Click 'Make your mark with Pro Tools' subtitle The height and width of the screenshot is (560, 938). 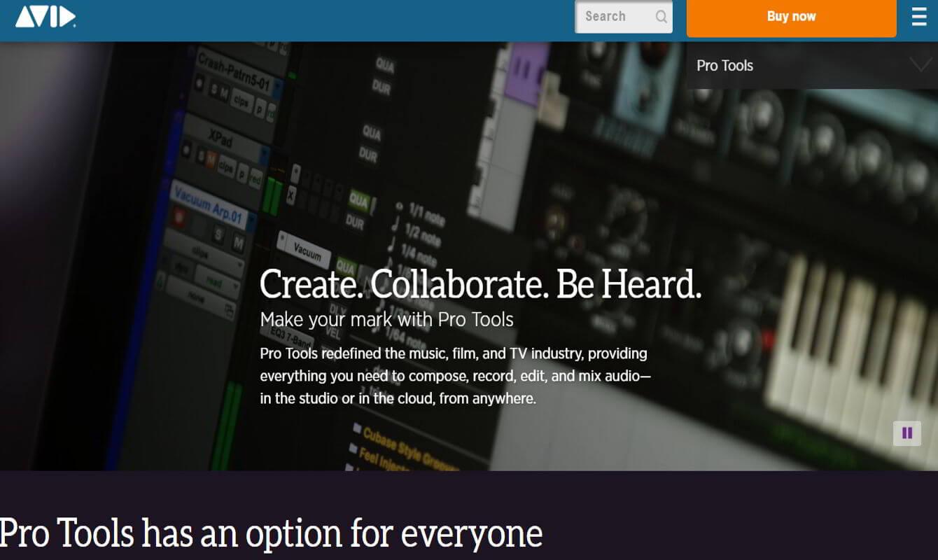click(x=386, y=319)
